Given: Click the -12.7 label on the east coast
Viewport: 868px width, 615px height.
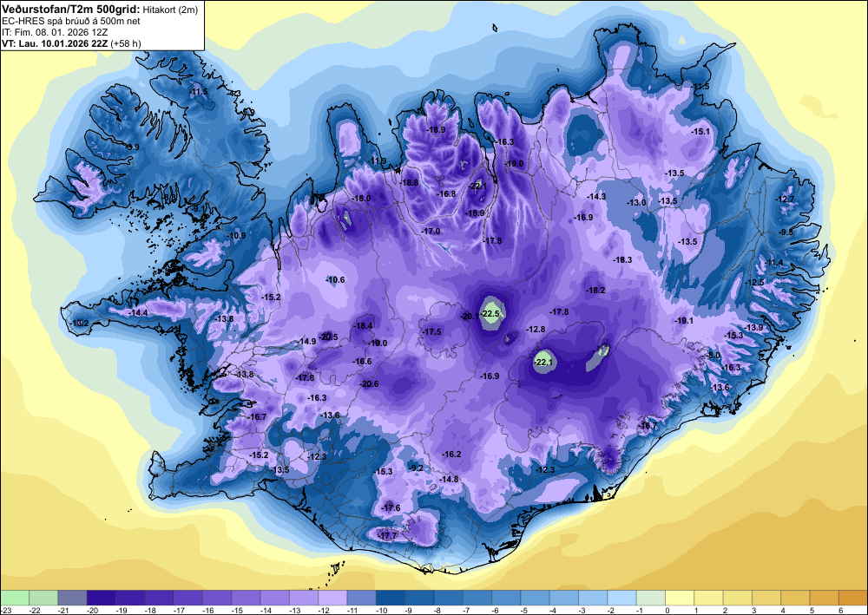Looking at the screenshot, I should point(785,199).
